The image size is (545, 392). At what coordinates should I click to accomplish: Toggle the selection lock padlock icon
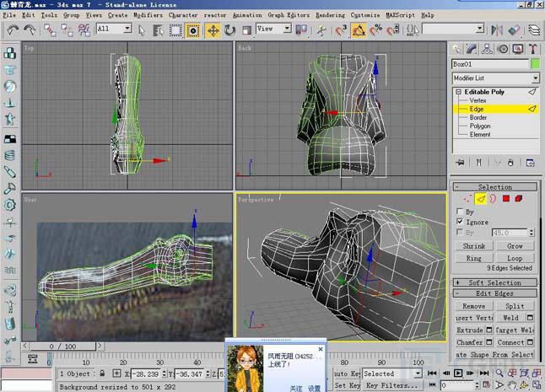point(102,373)
